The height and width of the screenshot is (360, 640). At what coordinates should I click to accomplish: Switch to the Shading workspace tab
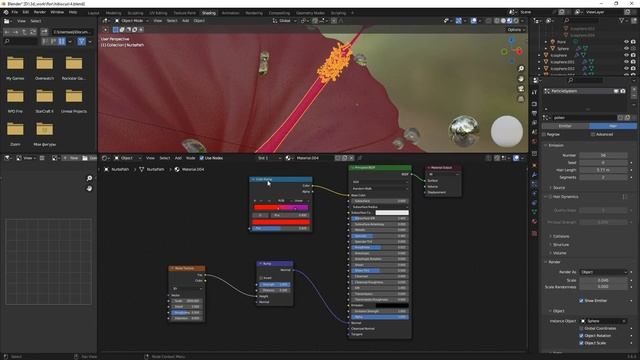pyautogui.click(x=209, y=13)
